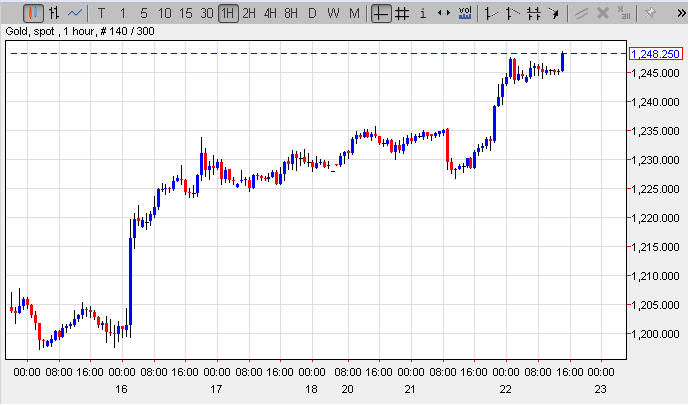Select the horizontal levels drawing tool

point(534,13)
